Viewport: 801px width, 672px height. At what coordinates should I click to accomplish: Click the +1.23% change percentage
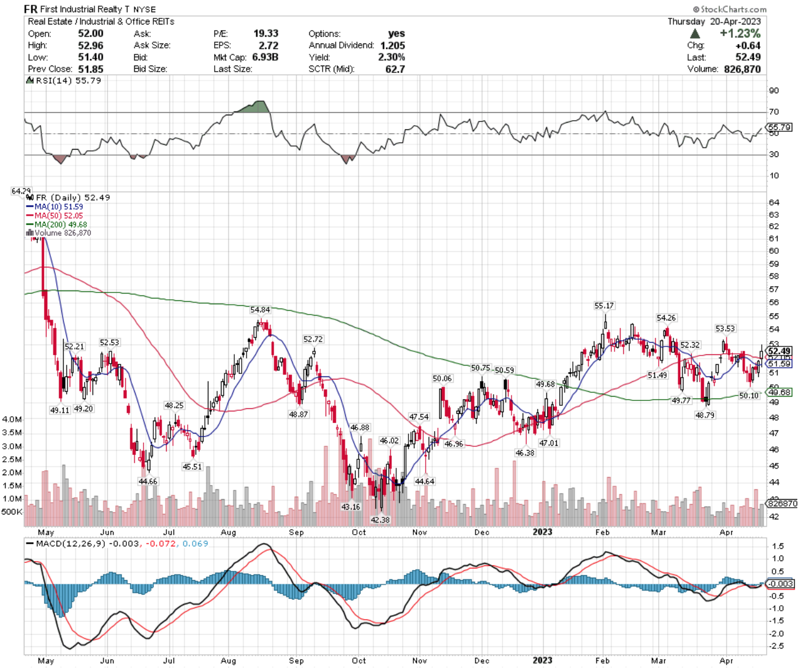[x=740, y=34]
